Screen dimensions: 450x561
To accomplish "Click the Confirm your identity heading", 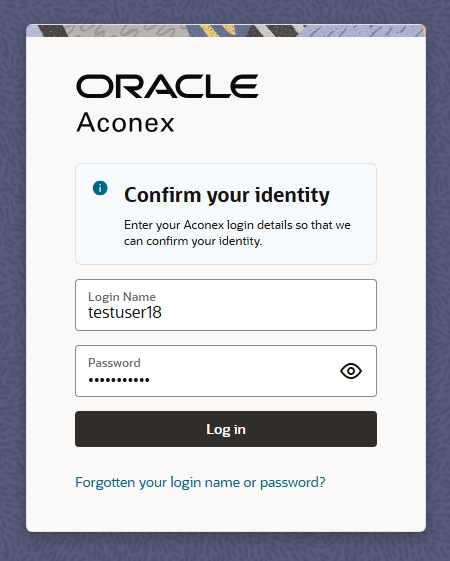I will coord(227,195).
